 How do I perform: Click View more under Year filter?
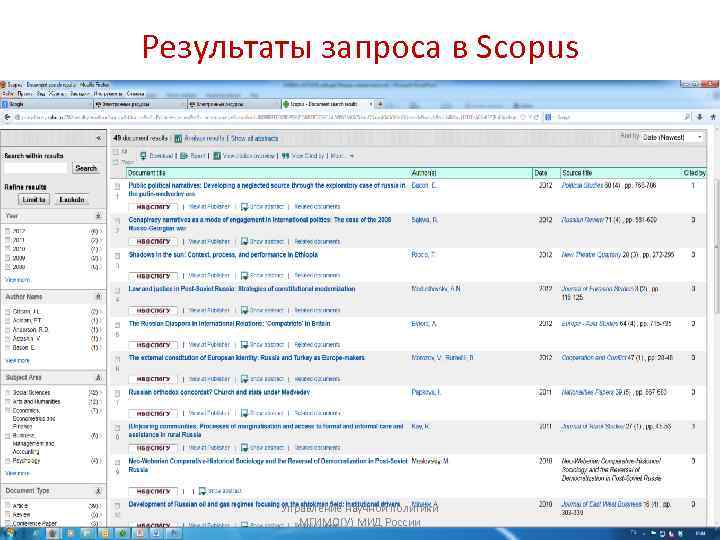[x=17, y=280]
